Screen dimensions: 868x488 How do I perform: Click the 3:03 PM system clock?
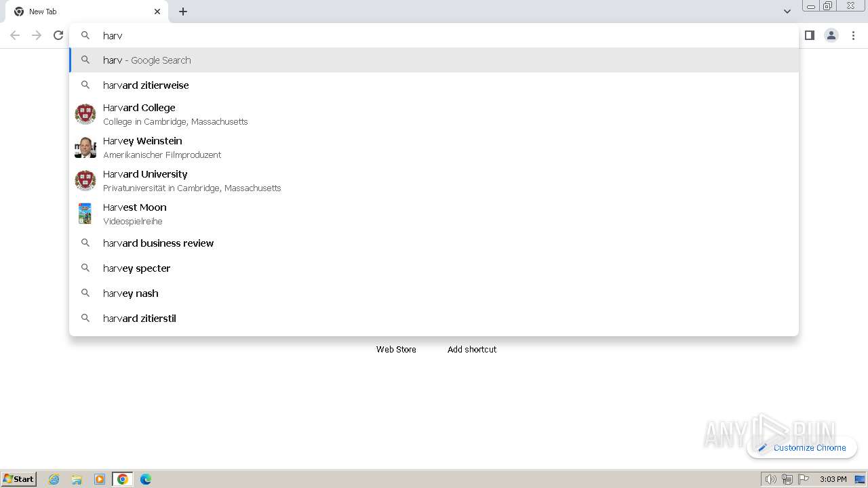click(833, 479)
